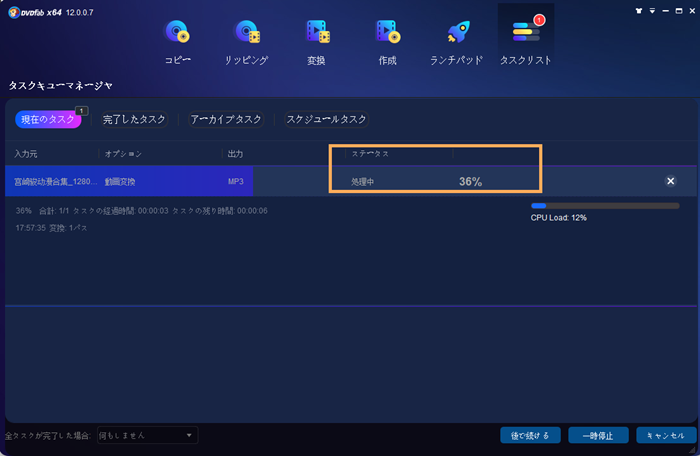Image resolution: width=700 pixels, height=456 pixels.
Task: Switch to the アーカイブタスク tab
Action: tap(226, 119)
